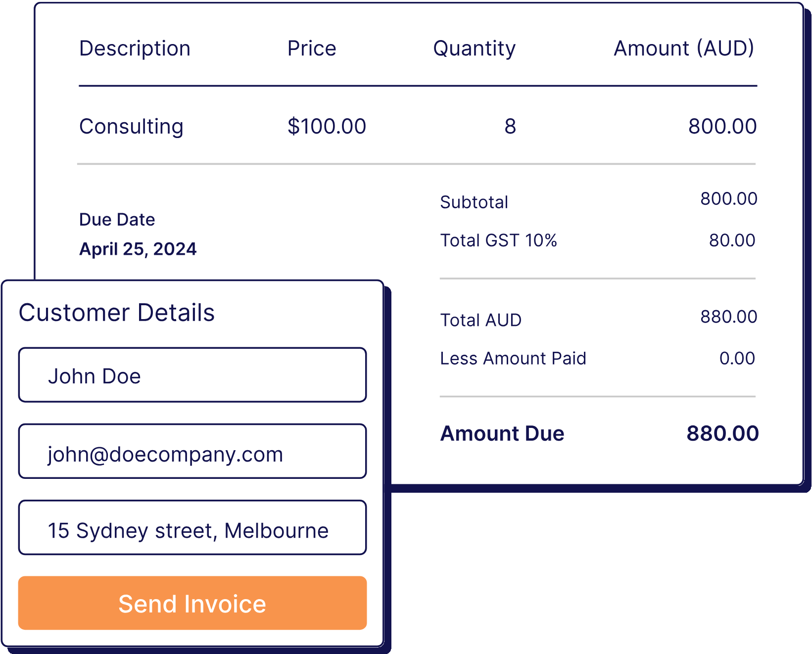The width and height of the screenshot is (812, 654).
Task: Click the Due Date label
Action: pos(117,220)
